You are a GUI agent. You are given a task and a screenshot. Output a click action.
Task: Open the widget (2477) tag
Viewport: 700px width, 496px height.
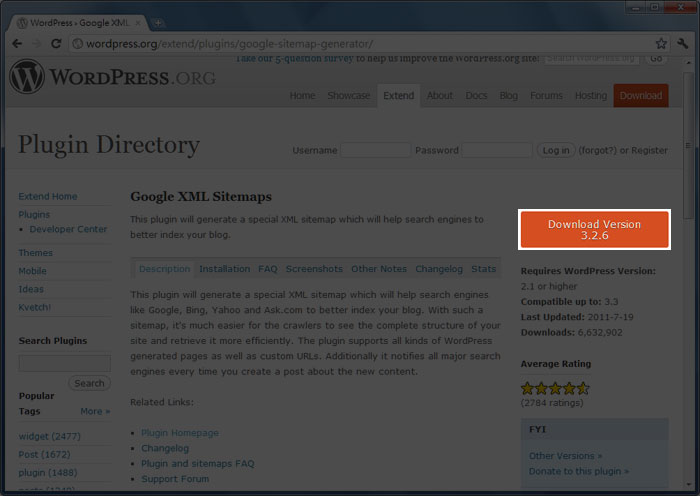[x=50, y=436]
